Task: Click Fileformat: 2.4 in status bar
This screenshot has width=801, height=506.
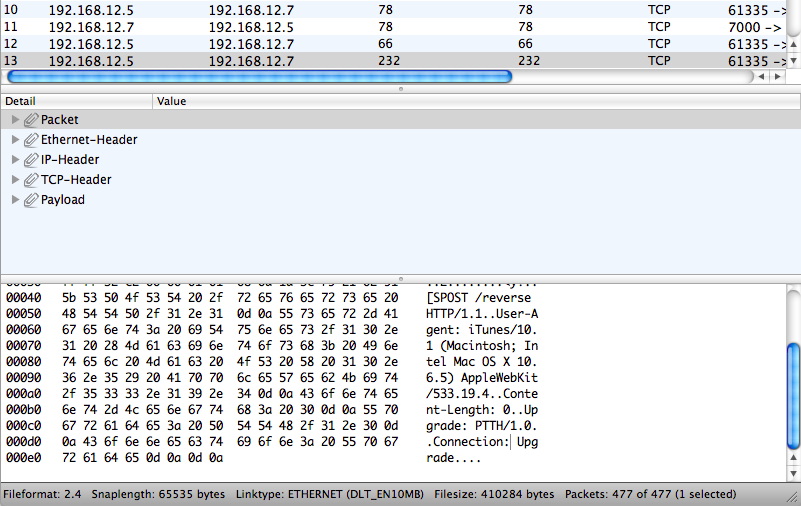Action: pos(42,494)
